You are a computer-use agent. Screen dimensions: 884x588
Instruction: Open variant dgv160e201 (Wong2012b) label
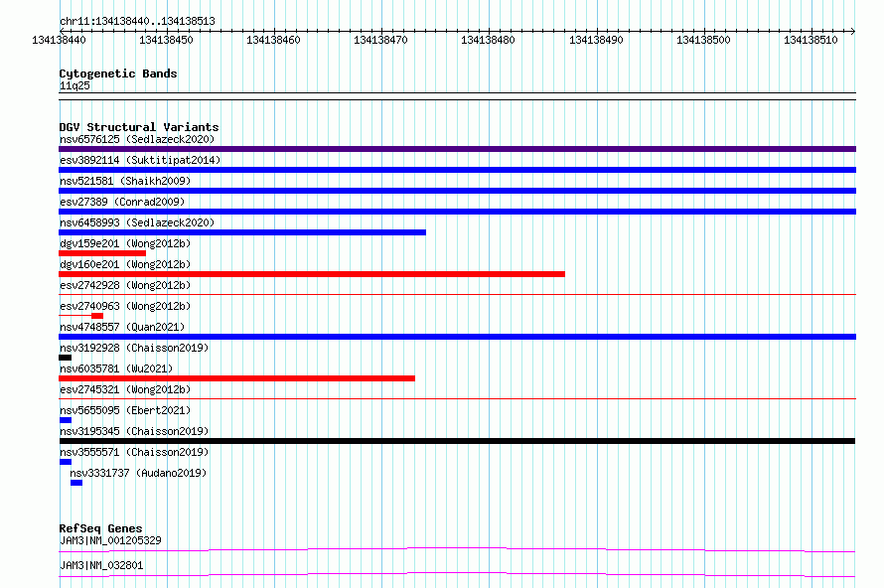pyautogui.click(x=125, y=264)
